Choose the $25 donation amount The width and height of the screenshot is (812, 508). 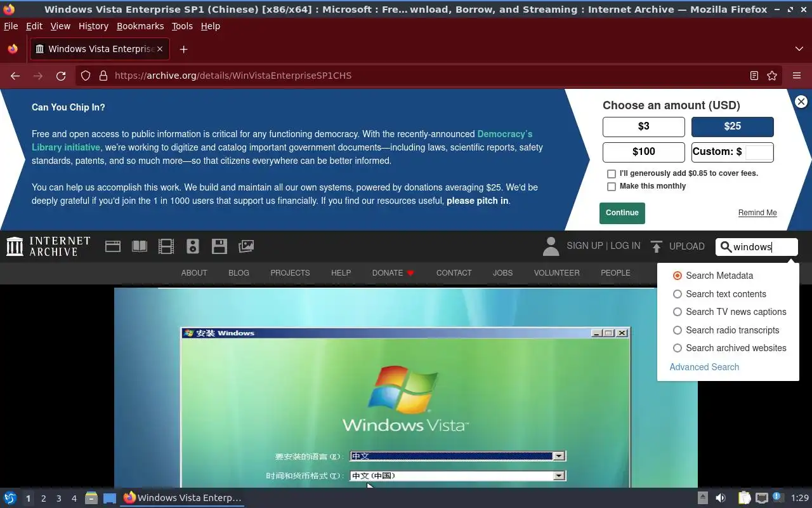point(733,126)
